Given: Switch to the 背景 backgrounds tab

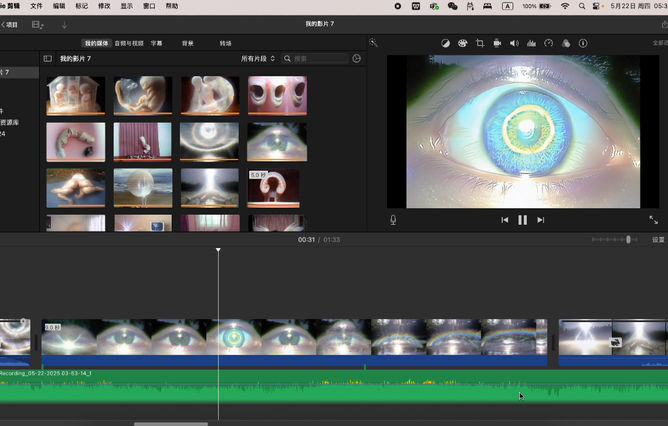Looking at the screenshot, I should coord(188,43).
